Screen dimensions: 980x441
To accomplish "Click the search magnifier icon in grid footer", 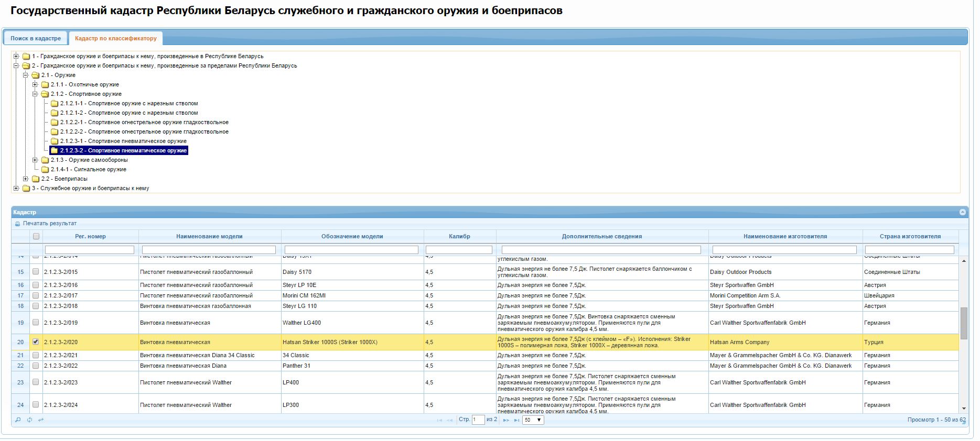I will (x=18, y=420).
